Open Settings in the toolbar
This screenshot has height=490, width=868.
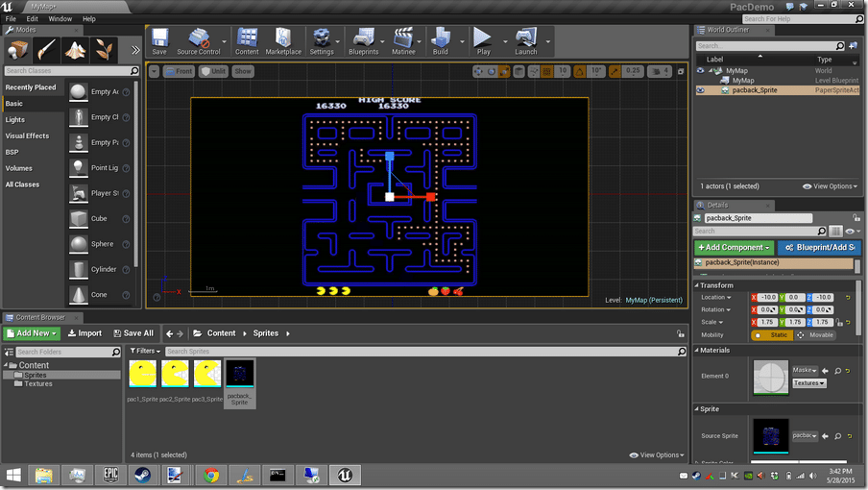click(322, 41)
